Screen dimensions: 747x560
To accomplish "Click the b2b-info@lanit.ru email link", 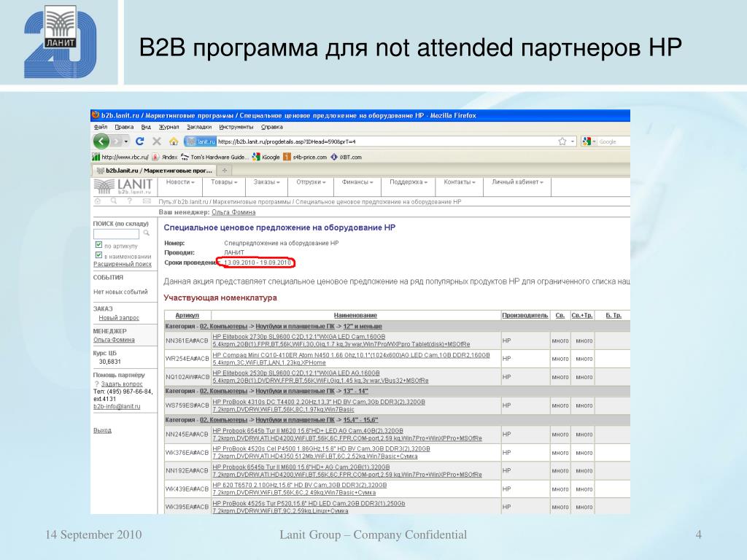I will (117, 406).
